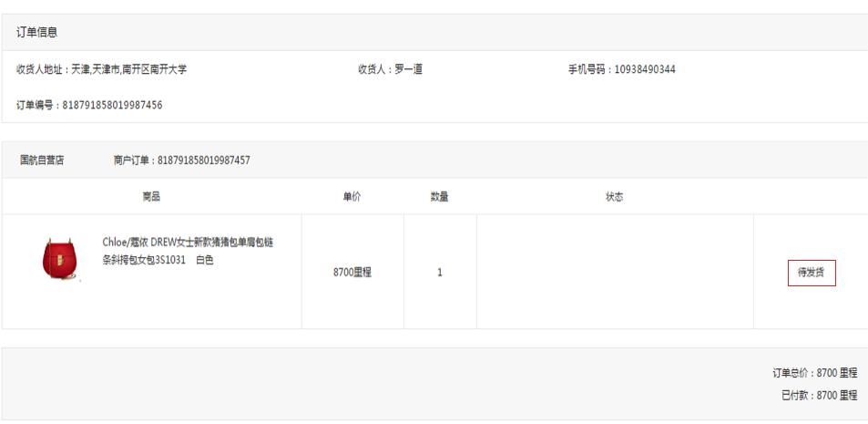868x424 pixels.
Task: Click the 商品 column header
Action: (152, 197)
